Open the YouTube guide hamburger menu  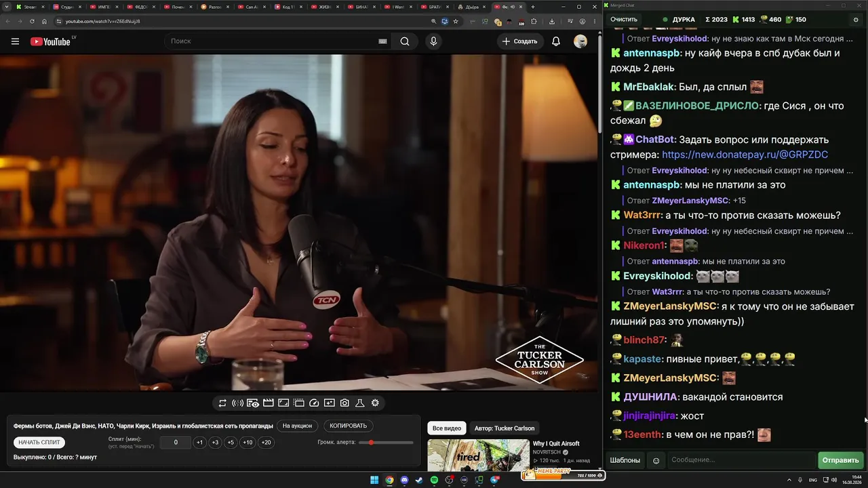pyautogui.click(x=15, y=41)
